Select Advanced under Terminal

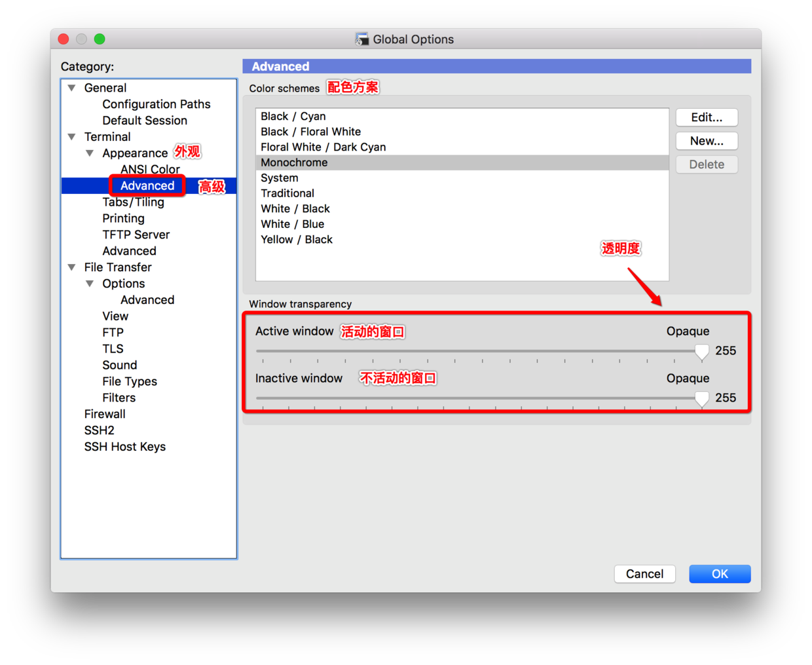click(x=129, y=251)
